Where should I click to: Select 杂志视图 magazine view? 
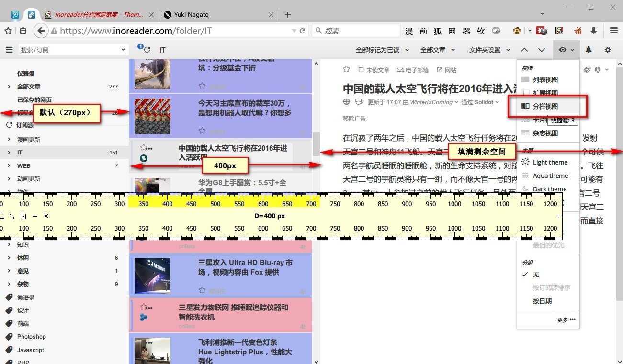[545, 133]
